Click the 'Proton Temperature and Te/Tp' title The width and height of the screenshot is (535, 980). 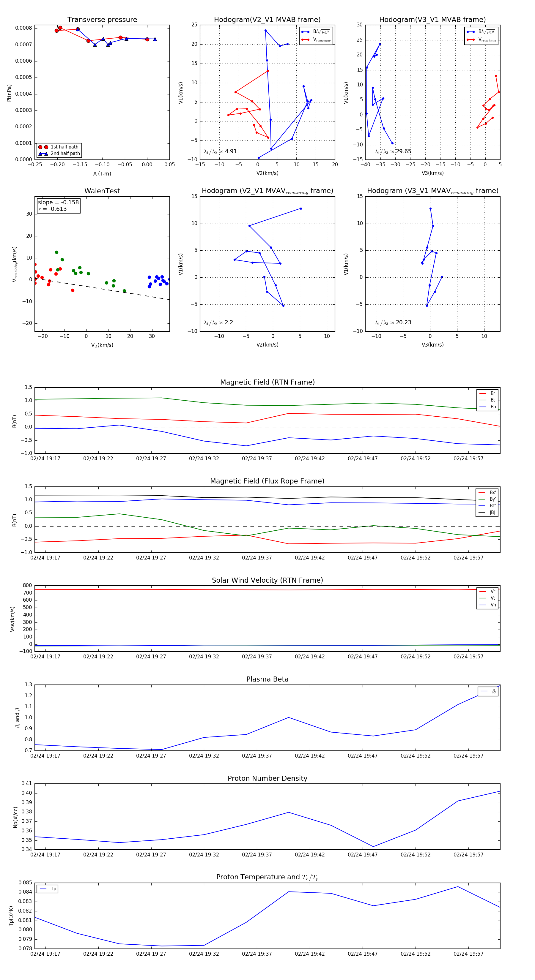(267, 877)
